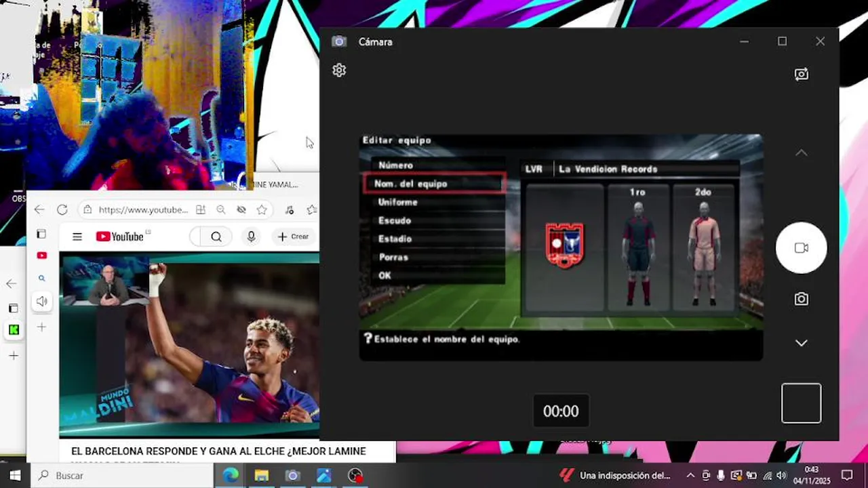Switch to photo mode camera icon
The height and width of the screenshot is (488, 868).
pos(801,299)
